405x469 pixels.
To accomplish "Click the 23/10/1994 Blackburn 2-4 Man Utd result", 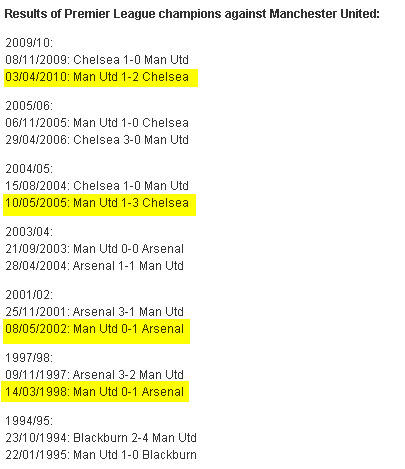I will coord(101,438).
